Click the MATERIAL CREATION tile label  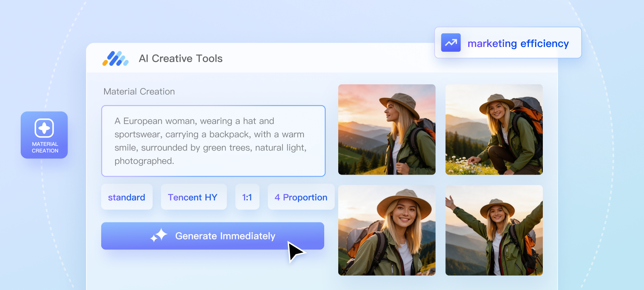[45, 147]
